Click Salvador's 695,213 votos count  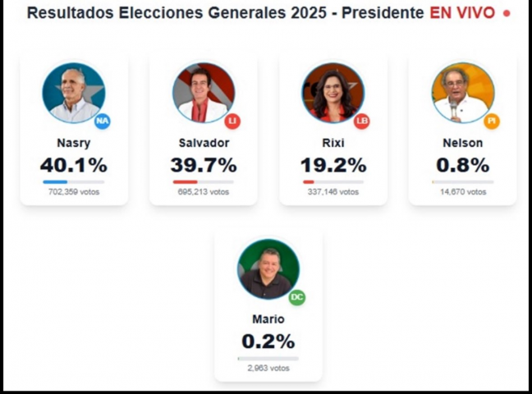tap(203, 192)
